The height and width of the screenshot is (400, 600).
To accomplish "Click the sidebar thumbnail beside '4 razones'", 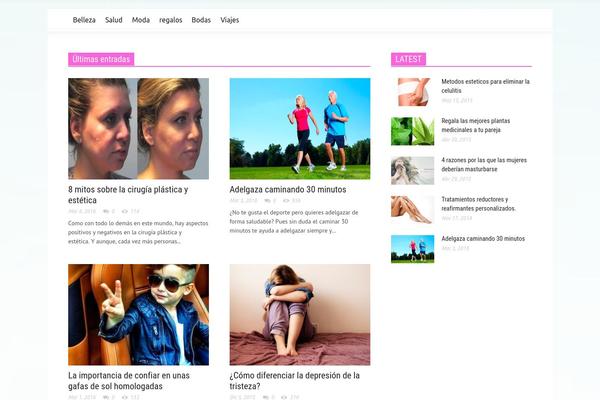I will coord(412,171).
